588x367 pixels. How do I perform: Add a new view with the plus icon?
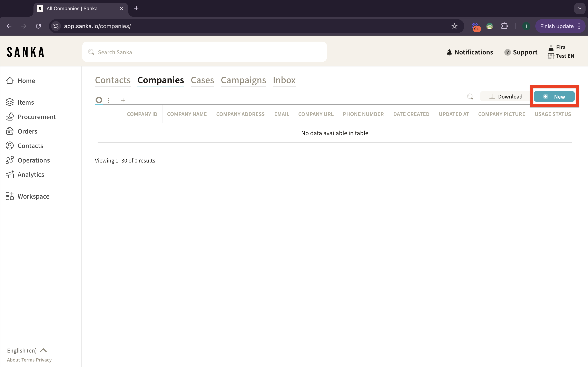123,100
